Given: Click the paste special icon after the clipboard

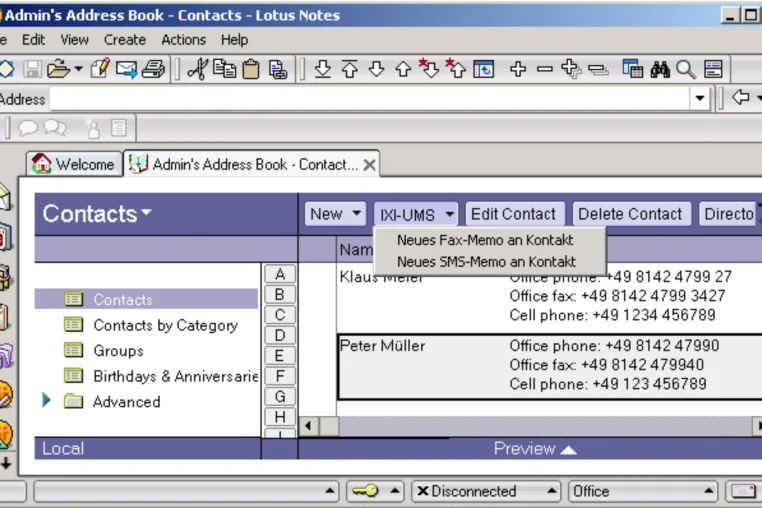Looking at the screenshot, I should [277, 69].
